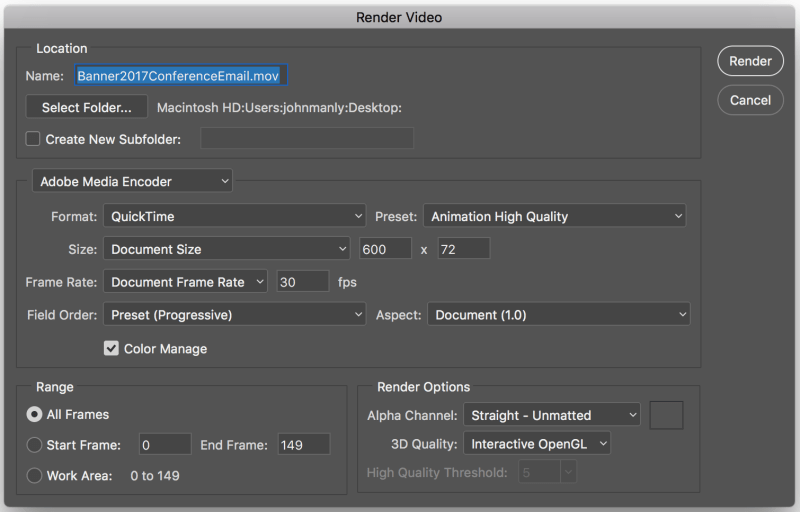The image size is (800, 512).
Task: Open the Size Document Size dropdown
Action: 226,249
